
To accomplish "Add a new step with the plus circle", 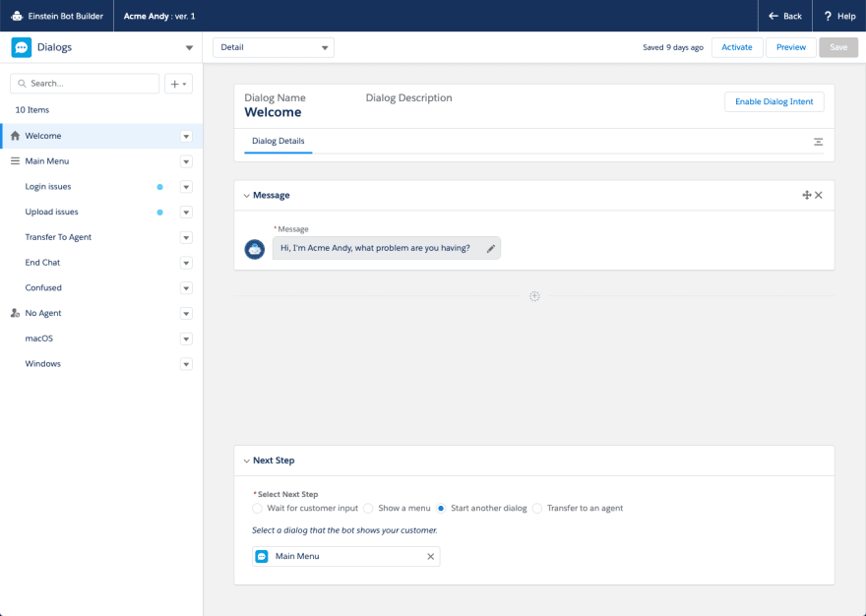I will point(534,296).
